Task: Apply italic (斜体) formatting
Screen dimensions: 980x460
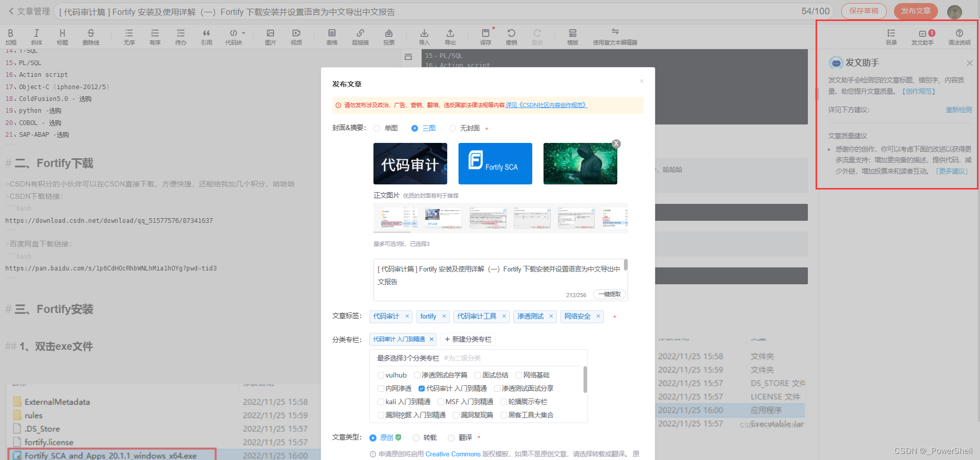Action: (x=36, y=37)
